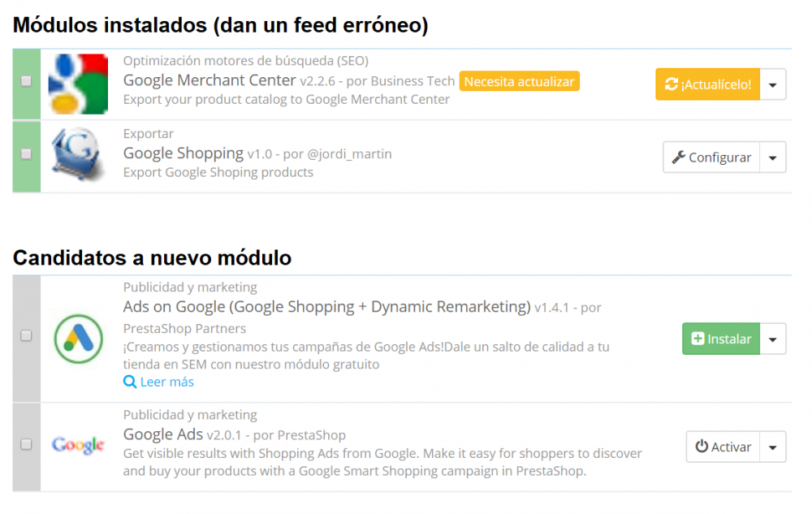Activate the Google Ads module
Viewport: 812px width, 514px height.
pyautogui.click(x=729, y=446)
